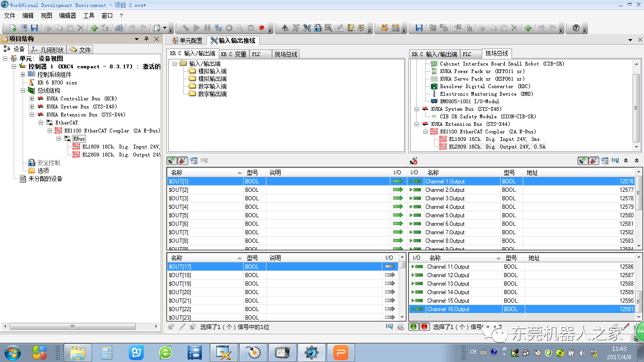Toggle the connected-signals filter above the left table

(x=172, y=161)
